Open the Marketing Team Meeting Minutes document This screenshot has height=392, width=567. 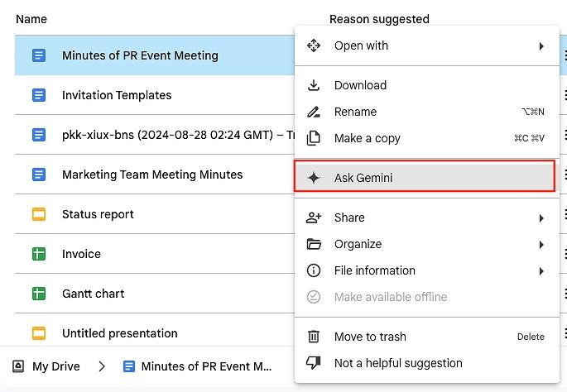(x=152, y=174)
